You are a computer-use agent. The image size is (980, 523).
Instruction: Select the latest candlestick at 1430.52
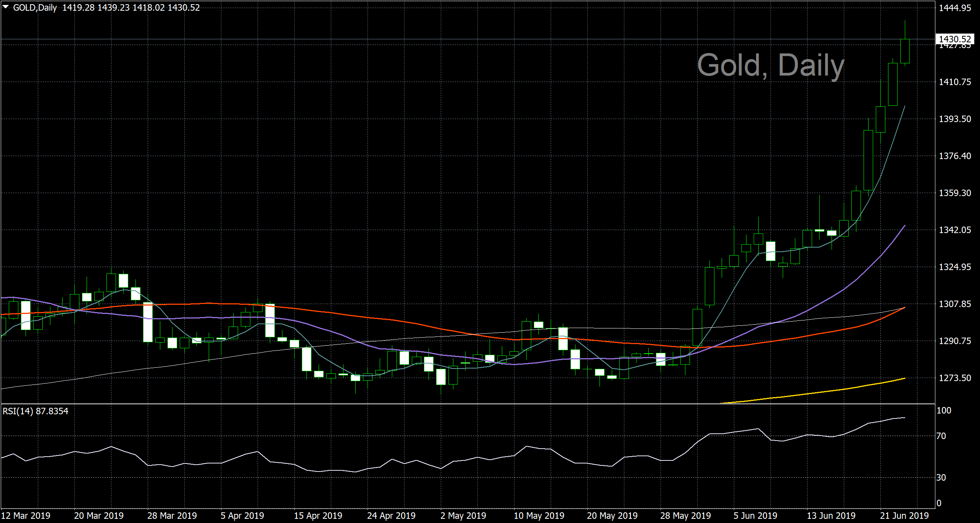[905, 51]
